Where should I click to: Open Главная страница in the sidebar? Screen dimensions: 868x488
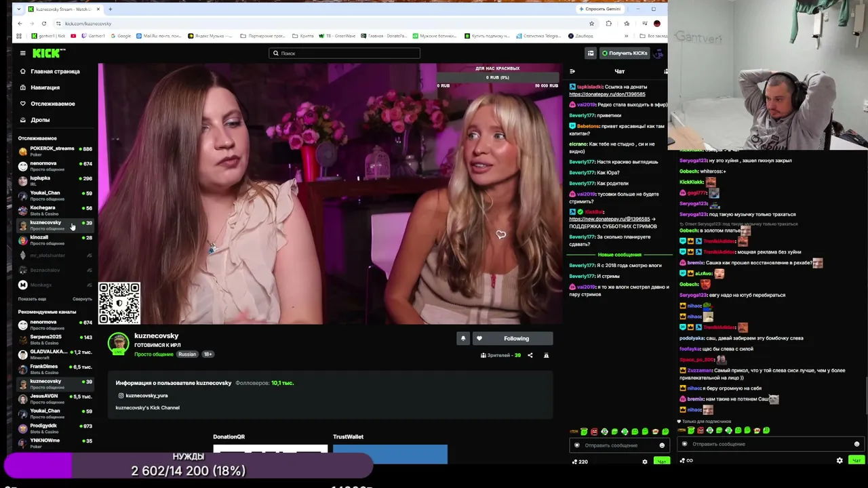point(50,71)
